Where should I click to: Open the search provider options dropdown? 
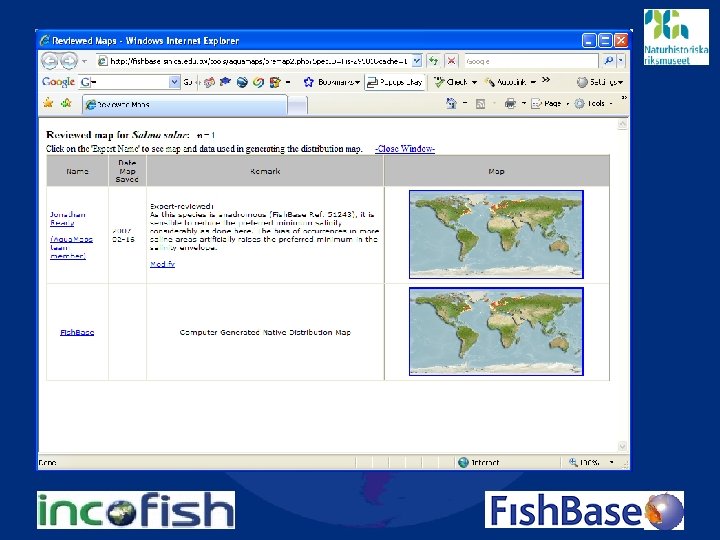620,61
